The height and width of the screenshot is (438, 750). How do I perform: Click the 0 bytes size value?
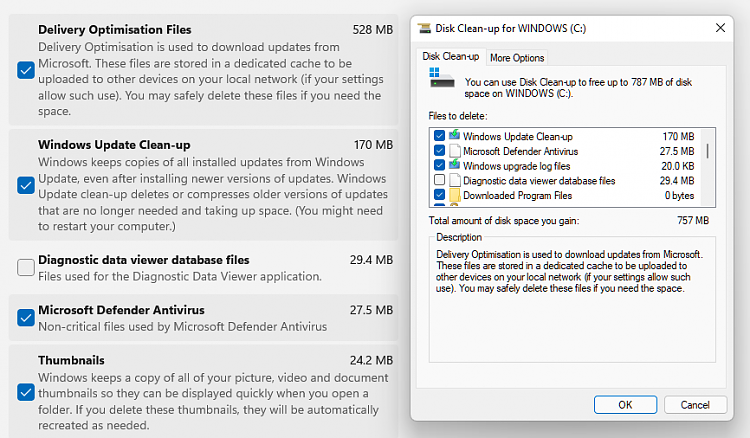pos(679,196)
